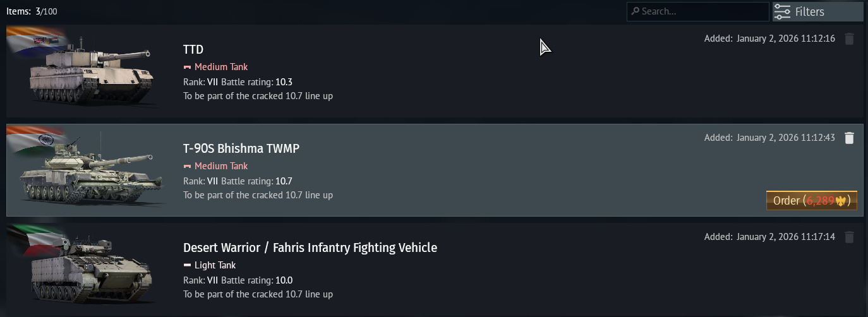Click the search magnifier icon
The width and height of the screenshot is (868, 317).
coord(635,11)
